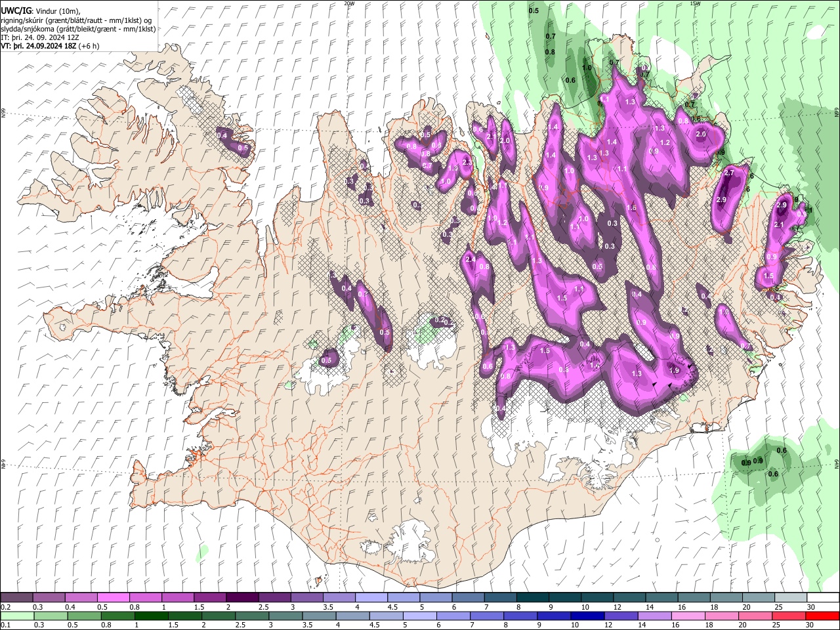Click the 1.9 snowfall value near Vatnajökull
This screenshot has height=630, width=840.
point(674,370)
